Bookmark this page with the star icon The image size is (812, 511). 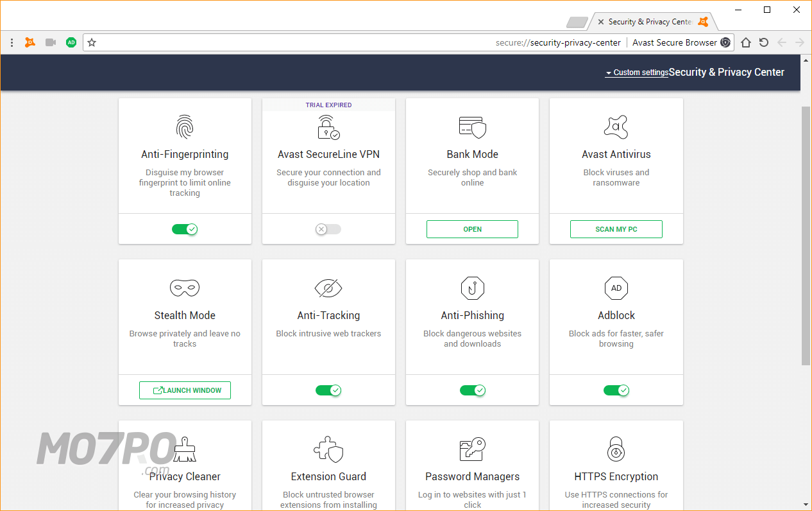(92, 42)
